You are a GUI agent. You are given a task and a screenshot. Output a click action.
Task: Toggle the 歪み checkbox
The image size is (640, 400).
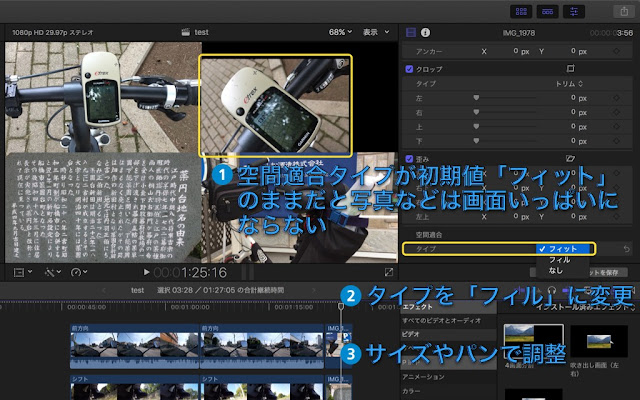(x=409, y=159)
